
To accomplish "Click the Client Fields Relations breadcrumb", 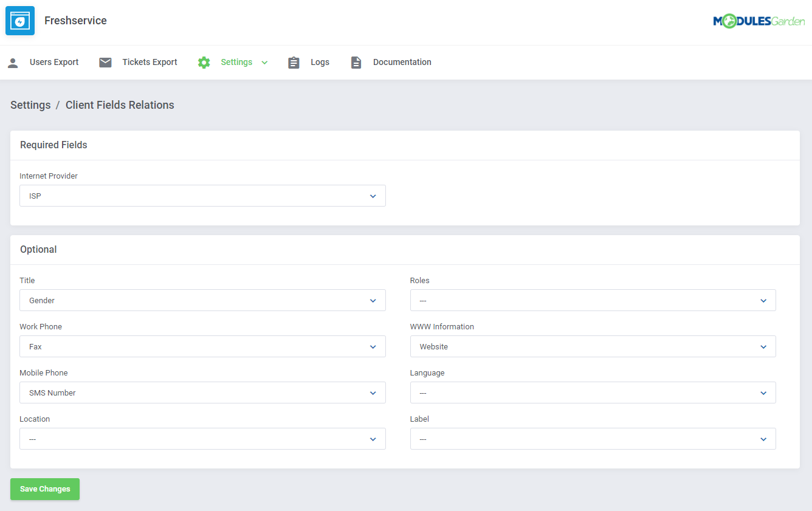I will pyautogui.click(x=120, y=105).
